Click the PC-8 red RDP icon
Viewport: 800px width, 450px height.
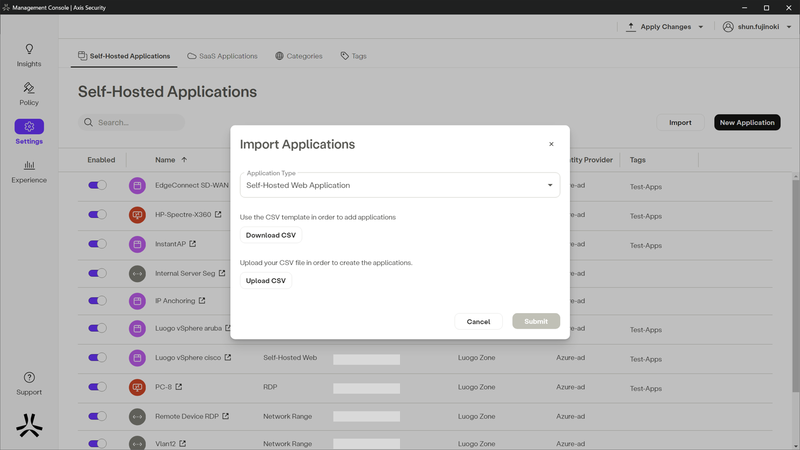click(137, 387)
